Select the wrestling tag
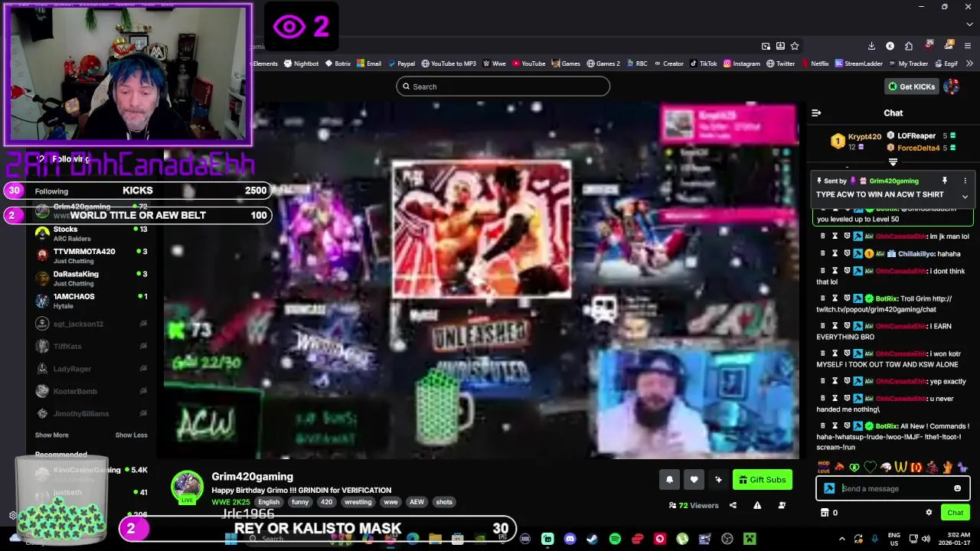This screenshot has height=551, width=980. tap(358, 502)
